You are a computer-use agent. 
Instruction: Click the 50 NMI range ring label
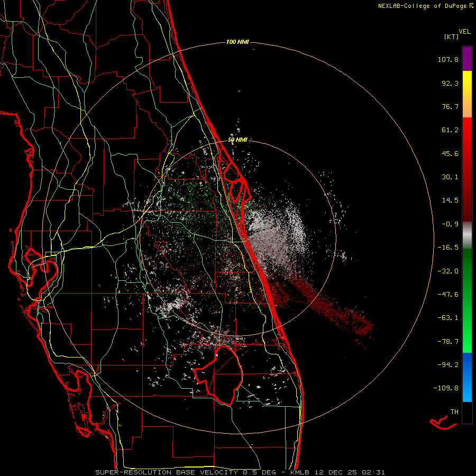(x=237, y=140)
